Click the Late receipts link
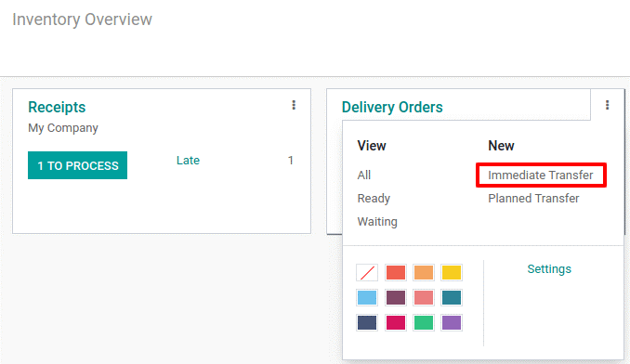The width and height of the screenshot is (630, 364). [188, 160]
